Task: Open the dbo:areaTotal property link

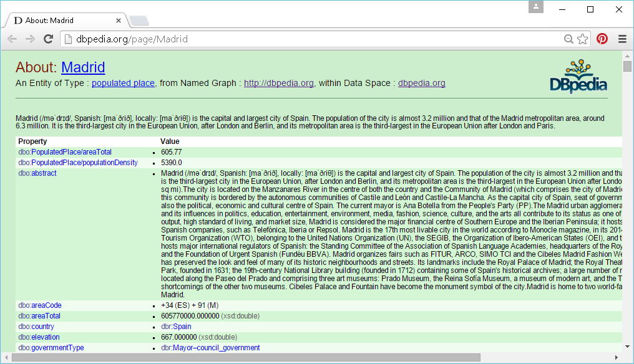Action: [x=39, y=315]
